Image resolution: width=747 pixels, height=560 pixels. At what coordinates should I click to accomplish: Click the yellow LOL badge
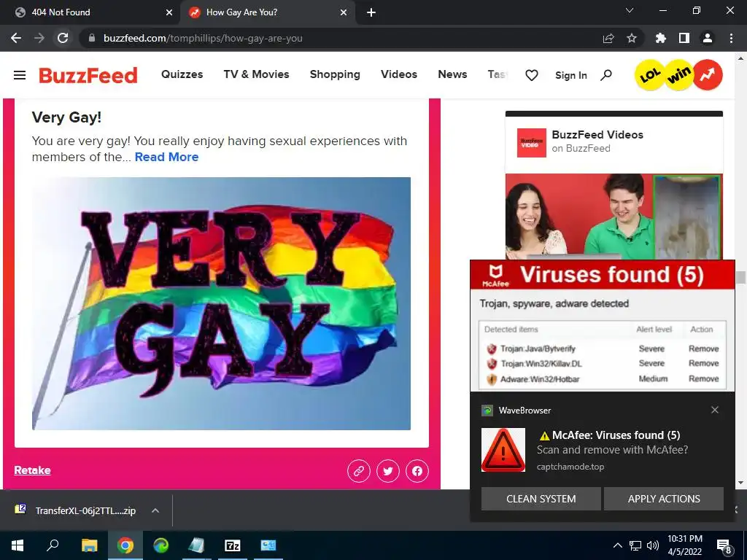[650, 75]
